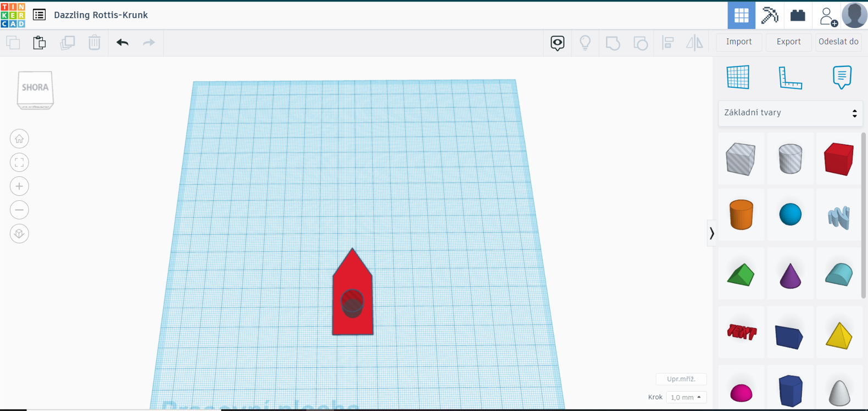The height and width of the screenshot is (411, 868).
Task: Click the undo arrow icon
Action: pos(122,42)
